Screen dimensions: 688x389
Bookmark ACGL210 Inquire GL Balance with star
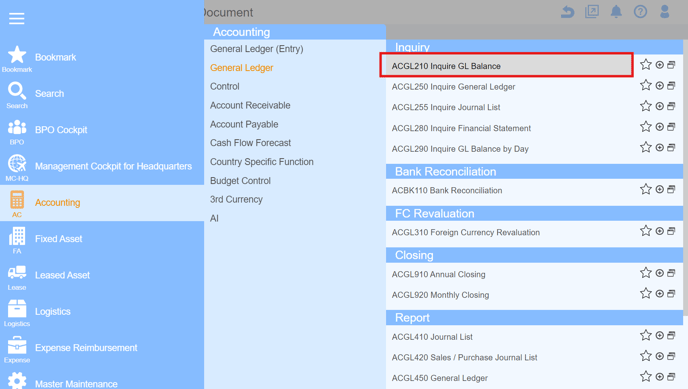coord(645,65)
